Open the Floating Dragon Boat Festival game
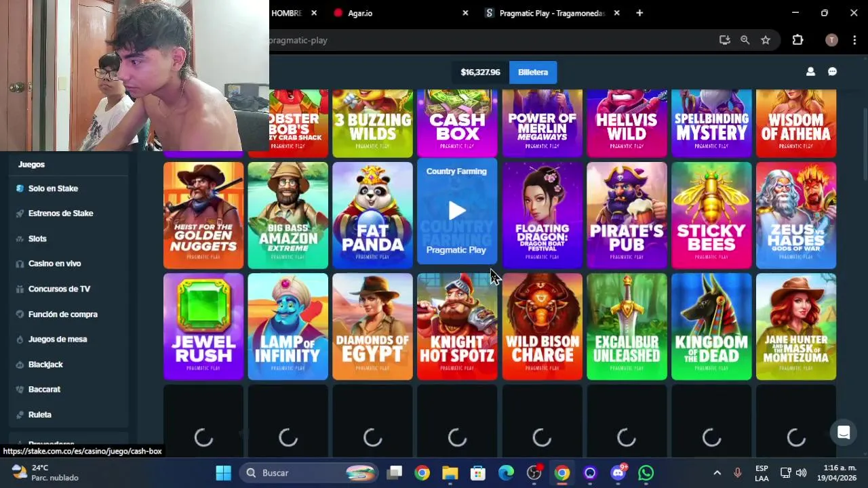Screen dimensions: 868x488 pos(542,215)
